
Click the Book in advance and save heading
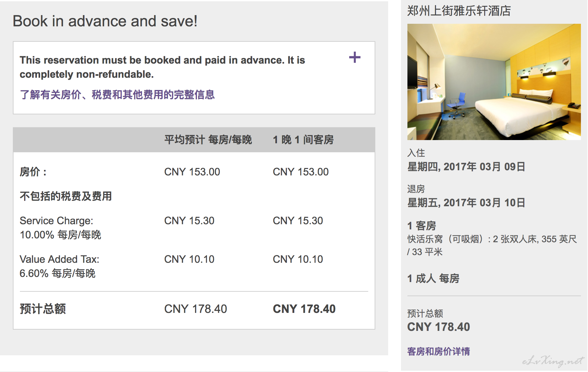(x=105, y=21)
